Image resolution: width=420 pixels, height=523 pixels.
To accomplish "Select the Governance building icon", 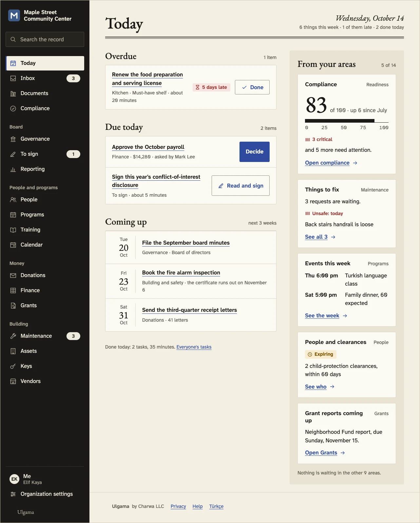I will [x=13, y=139].
